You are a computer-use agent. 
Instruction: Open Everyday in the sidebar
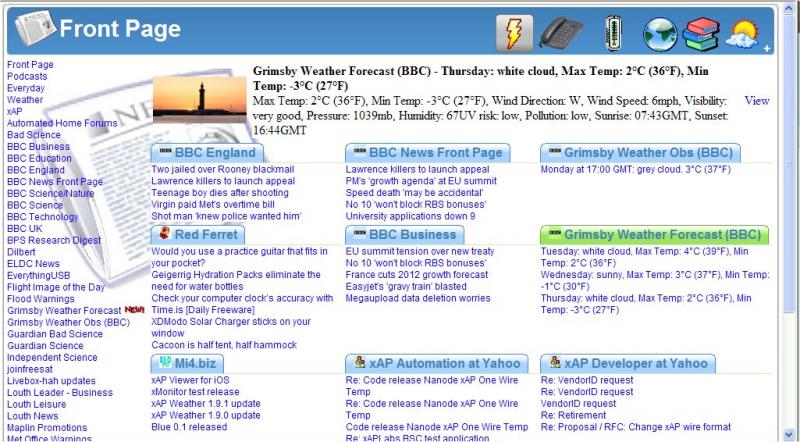(26, 88)
